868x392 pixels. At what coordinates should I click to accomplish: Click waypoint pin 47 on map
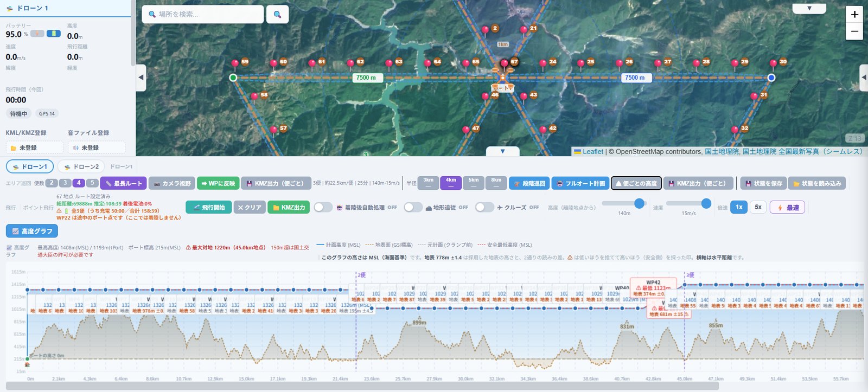click(466, 131)
